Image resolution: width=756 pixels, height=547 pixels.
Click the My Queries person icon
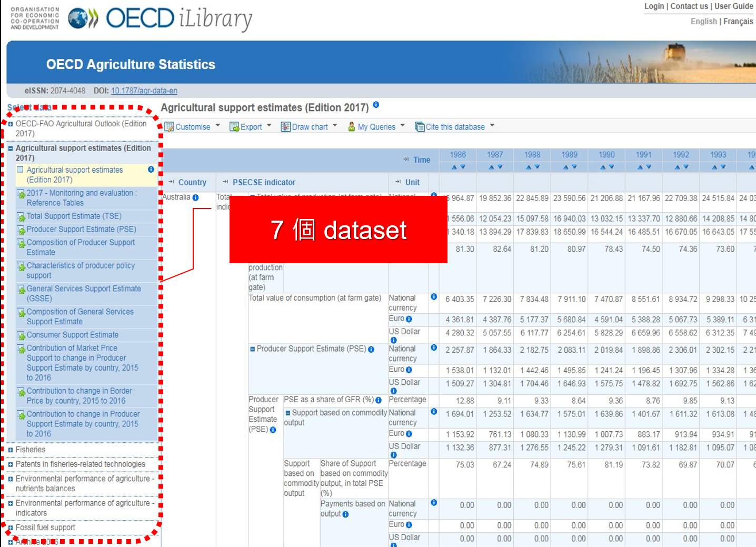pos(352,127)
